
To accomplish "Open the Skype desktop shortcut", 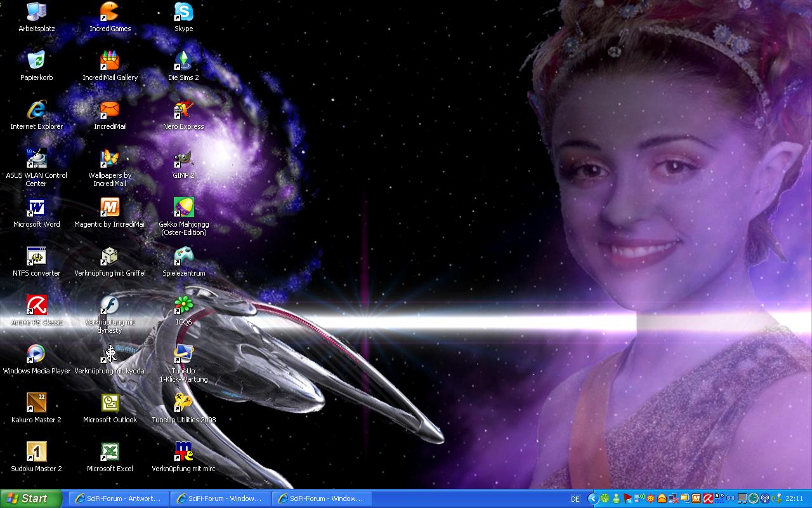I will pos(183,13).
